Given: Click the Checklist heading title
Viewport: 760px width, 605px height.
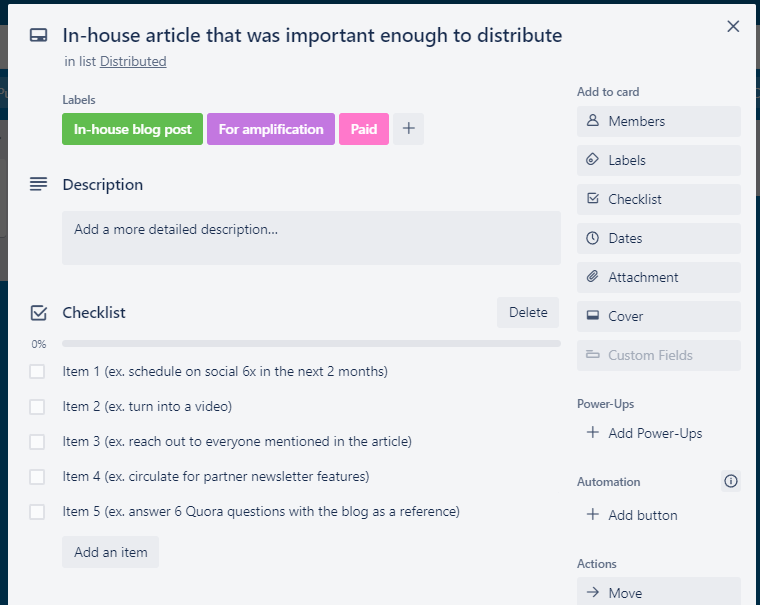Looking at the screenshot, I should 94,313.
